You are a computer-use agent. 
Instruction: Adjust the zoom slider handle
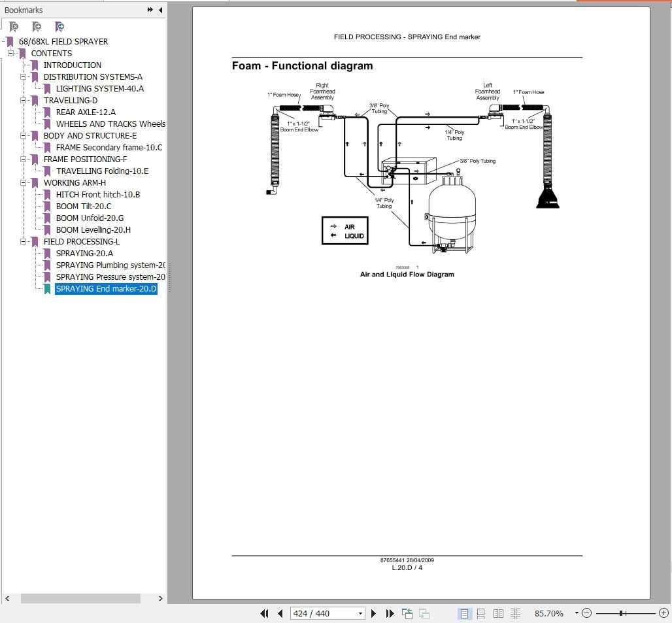coord(621,613)
